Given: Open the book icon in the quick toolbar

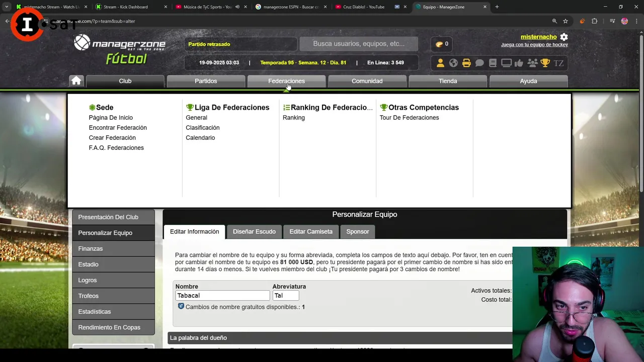Looking at the screenshot, I should pyautogui.click(x=493, y=63).
